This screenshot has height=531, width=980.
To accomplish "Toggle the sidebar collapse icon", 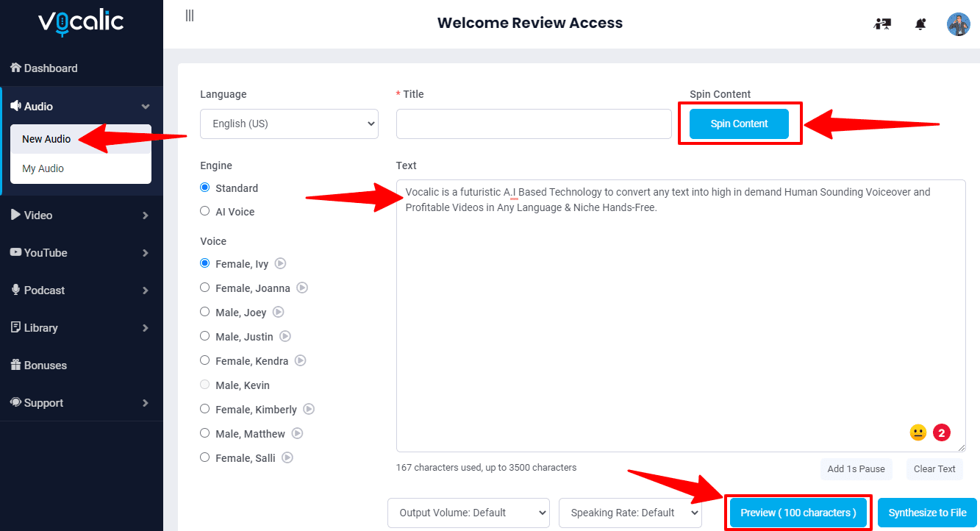I will coord(190,15).
